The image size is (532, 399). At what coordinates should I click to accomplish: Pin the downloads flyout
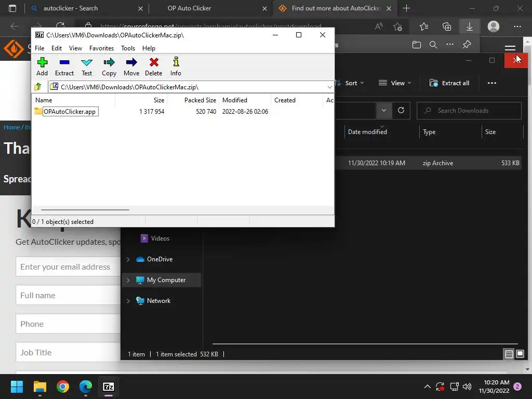click(467, 45)
